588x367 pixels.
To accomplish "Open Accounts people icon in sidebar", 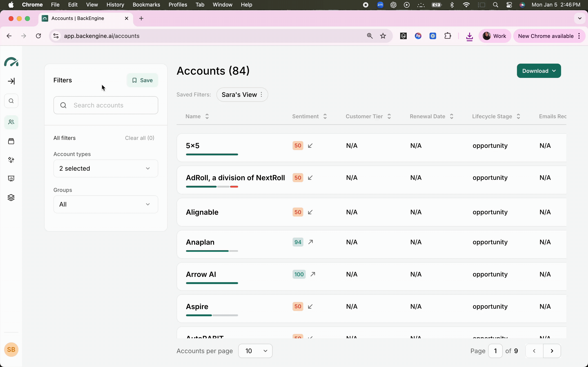I will 11,122.
